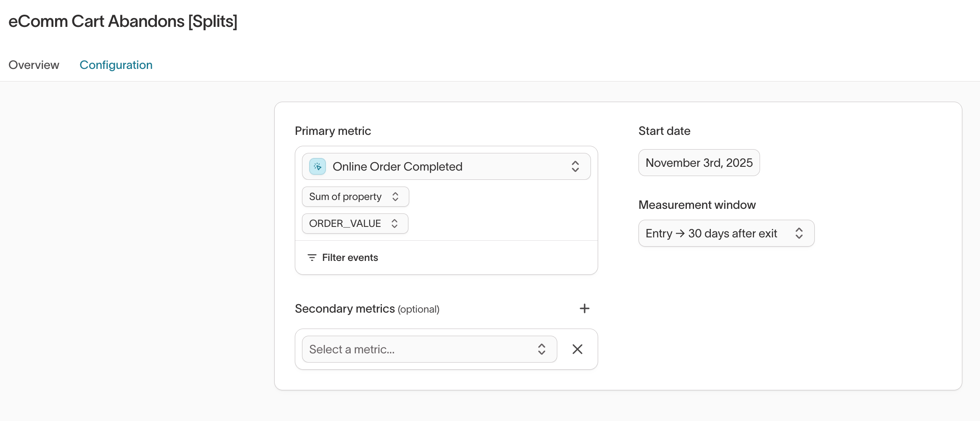
Task: Click the Filter events button
Action: 350,258
